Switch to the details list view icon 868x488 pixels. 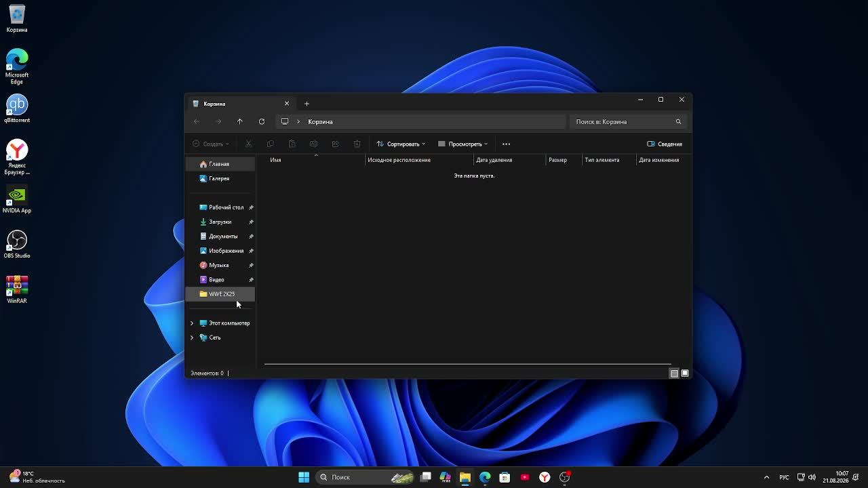pos(674,373)
